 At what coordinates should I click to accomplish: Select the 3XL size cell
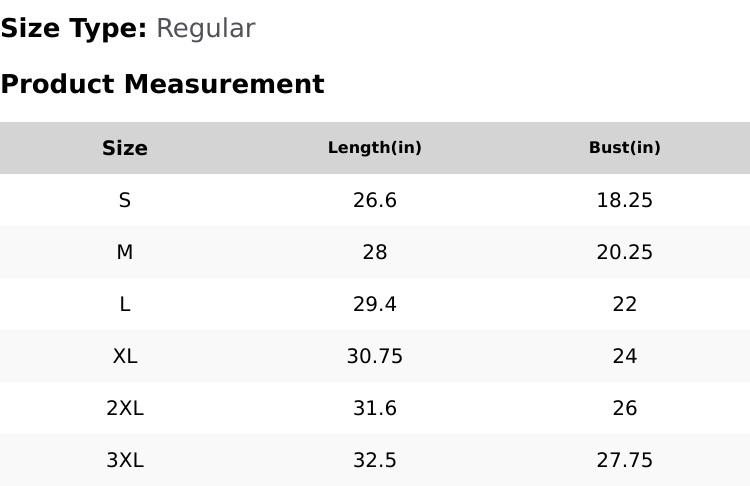pos(125,460)
